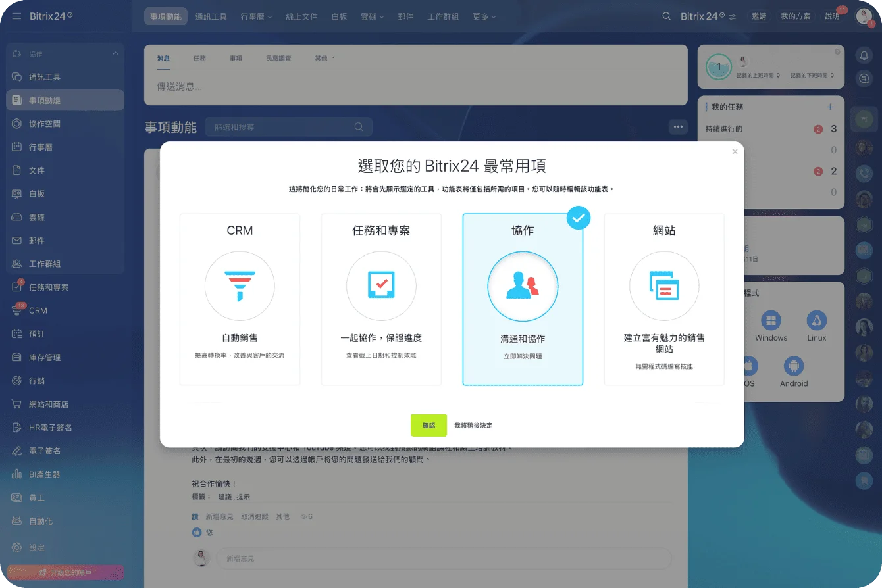This screenshot has height=588, width=882.
Task: Click the 電子簽名 pen icon in sidebar
Action: click(x=17, y=451)
